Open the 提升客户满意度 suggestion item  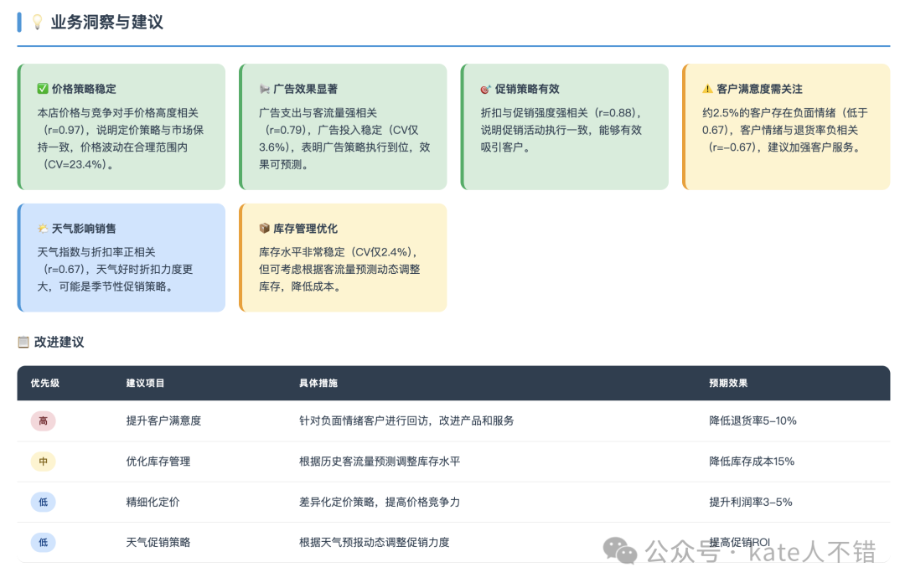163,420
